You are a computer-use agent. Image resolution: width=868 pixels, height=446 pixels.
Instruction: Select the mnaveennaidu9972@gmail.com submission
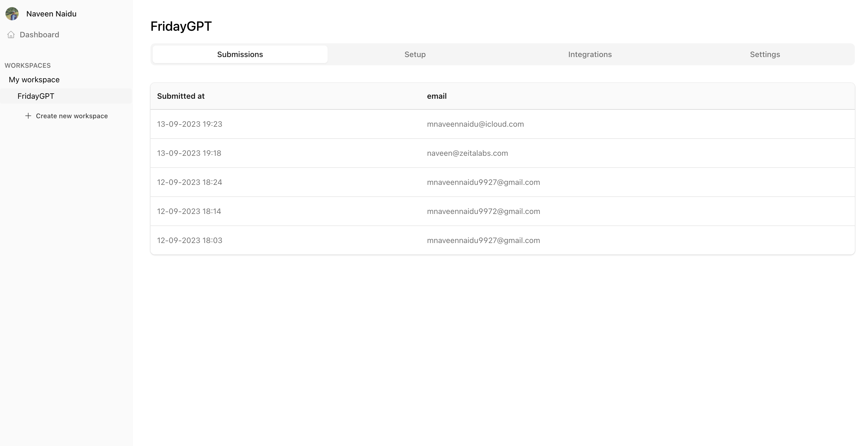484,211
